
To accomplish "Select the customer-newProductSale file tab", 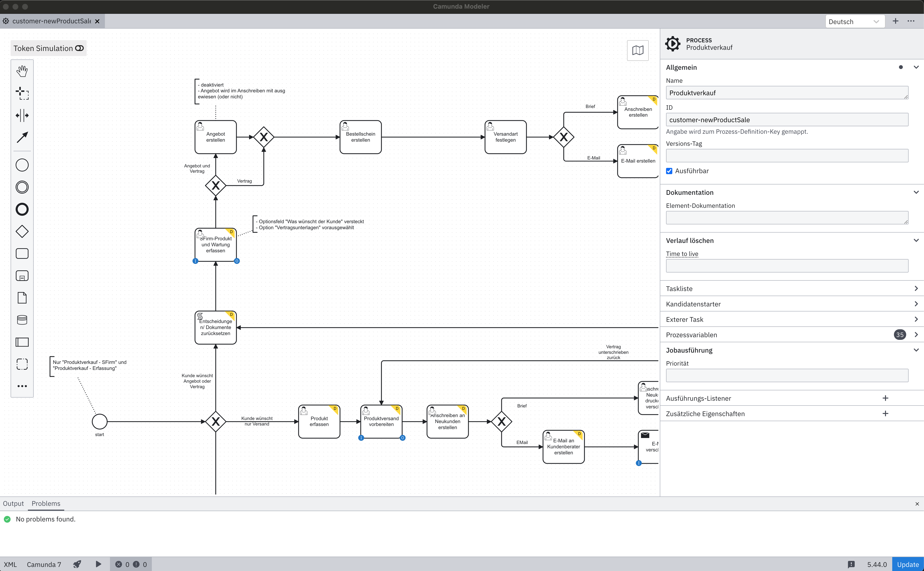I will [52, 21].
